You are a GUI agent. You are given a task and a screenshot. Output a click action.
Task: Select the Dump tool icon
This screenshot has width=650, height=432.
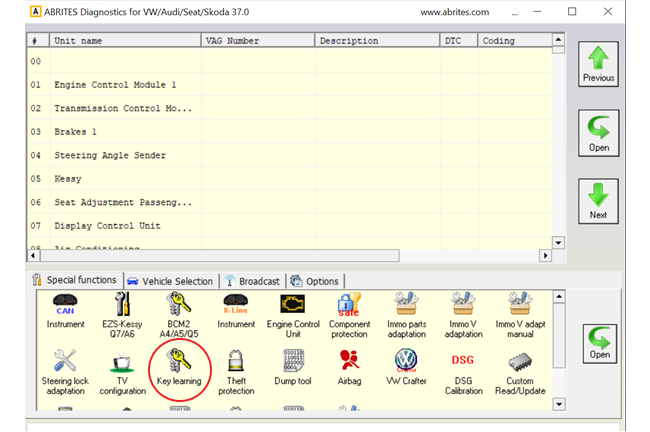pyautogui.click(x=293, y=368)
